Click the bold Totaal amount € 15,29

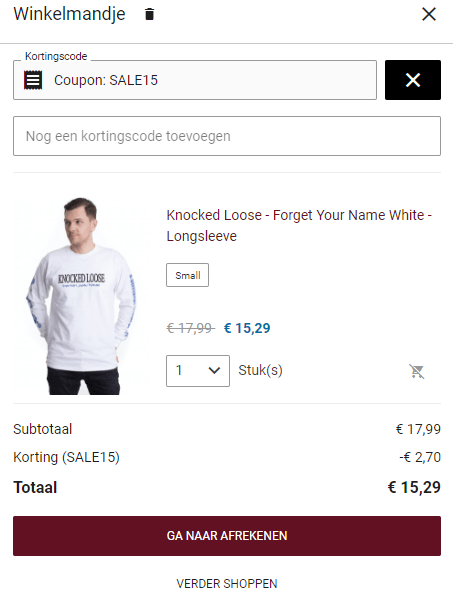coord(414,488)
